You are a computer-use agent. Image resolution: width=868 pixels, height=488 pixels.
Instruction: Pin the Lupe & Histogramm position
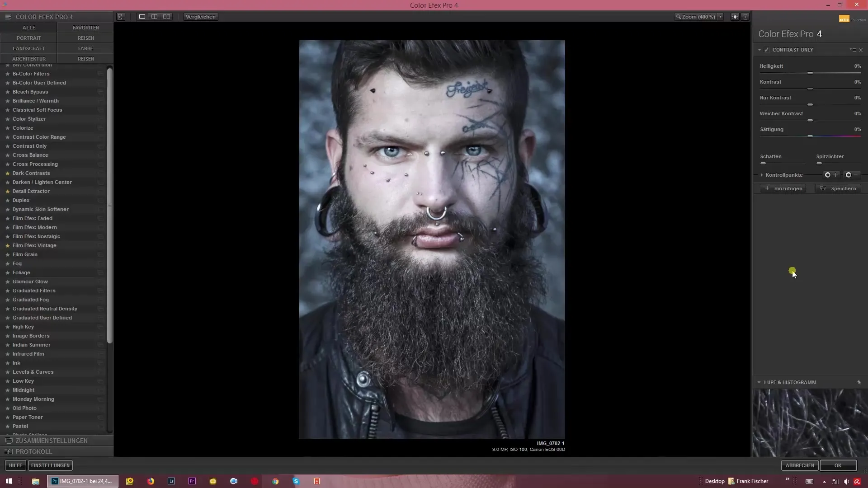(859, 382)
